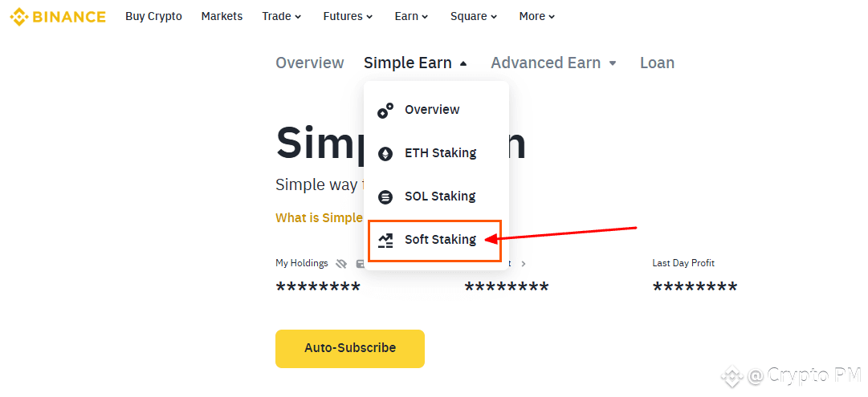Click the Auto-Subscribe button
868x397 pixels.
pyautogui.click(x=350, y=348)
